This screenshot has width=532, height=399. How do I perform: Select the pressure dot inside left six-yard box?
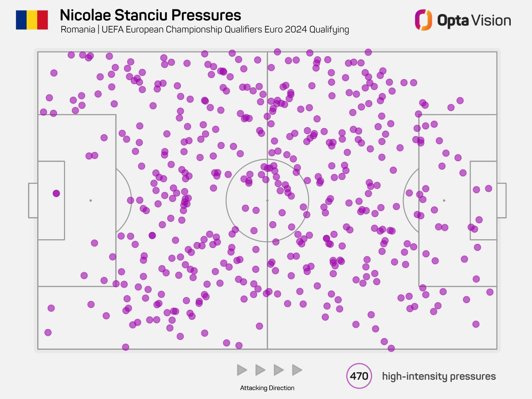[56, 193]
